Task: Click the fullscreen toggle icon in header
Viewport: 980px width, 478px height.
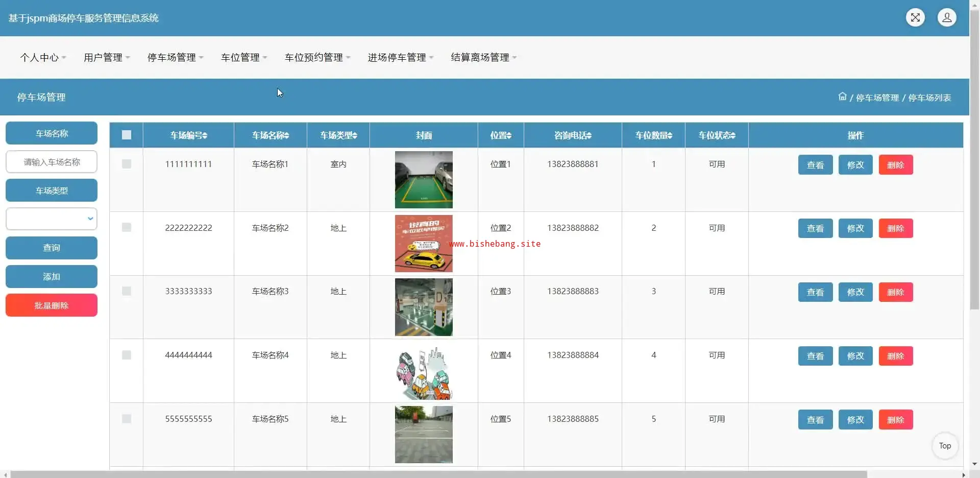Action: point(915,17)
